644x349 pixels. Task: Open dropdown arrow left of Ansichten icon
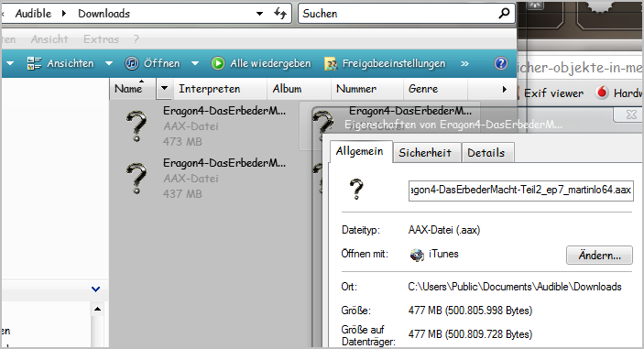pos(10,63)
